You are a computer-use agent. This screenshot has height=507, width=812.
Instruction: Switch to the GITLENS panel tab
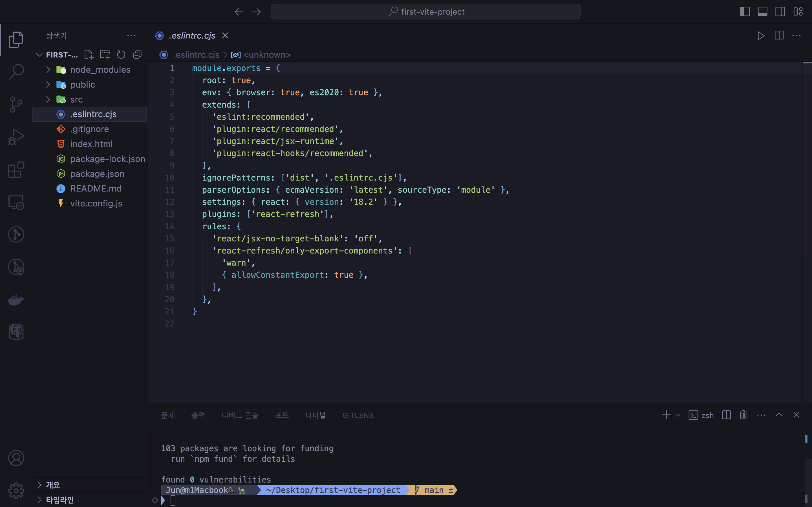click(358, 415)
